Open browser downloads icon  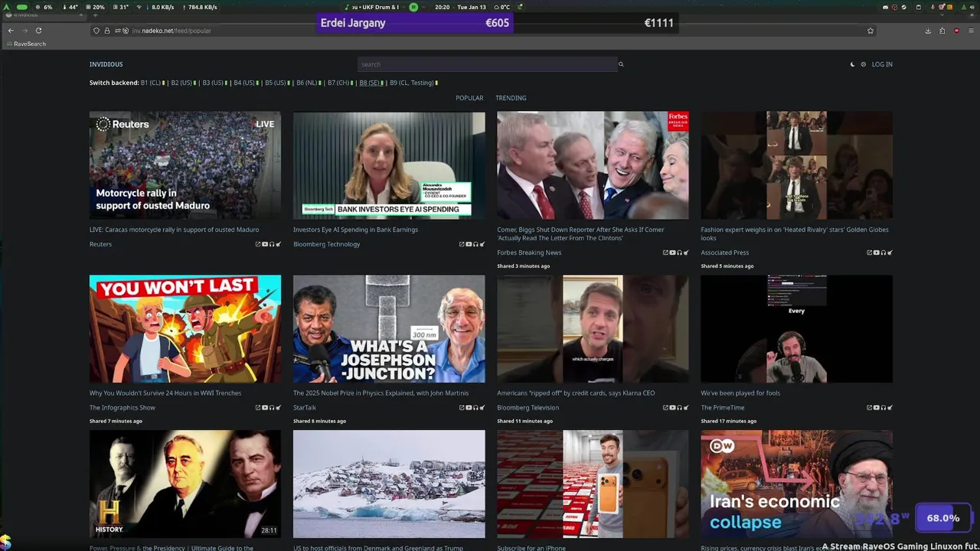coord(928,31)
